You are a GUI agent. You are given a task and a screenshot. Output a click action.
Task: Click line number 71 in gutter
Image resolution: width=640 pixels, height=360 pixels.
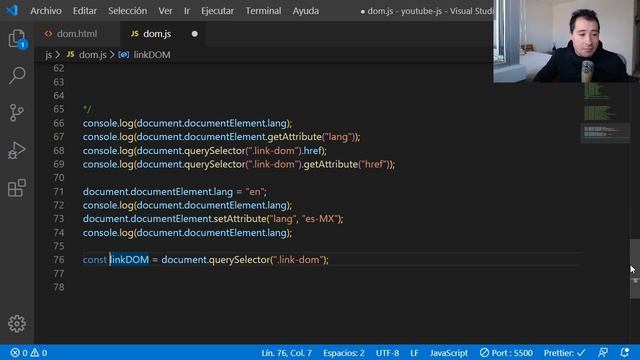click(58, 191)
